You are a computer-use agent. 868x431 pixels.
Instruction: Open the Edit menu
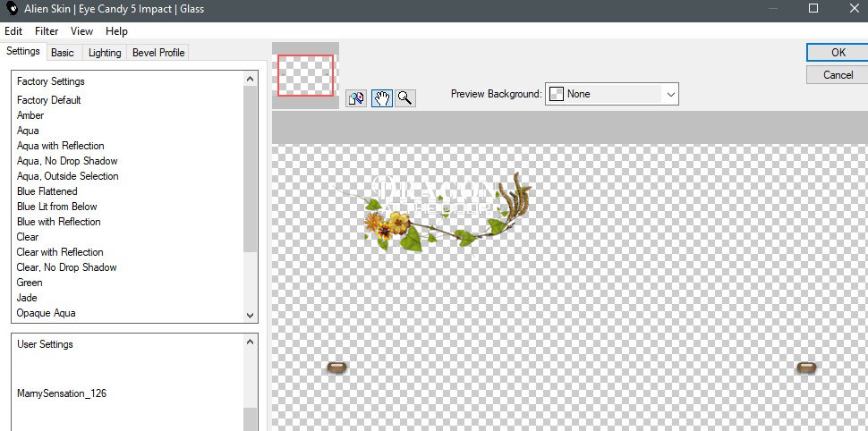point(13,31)
